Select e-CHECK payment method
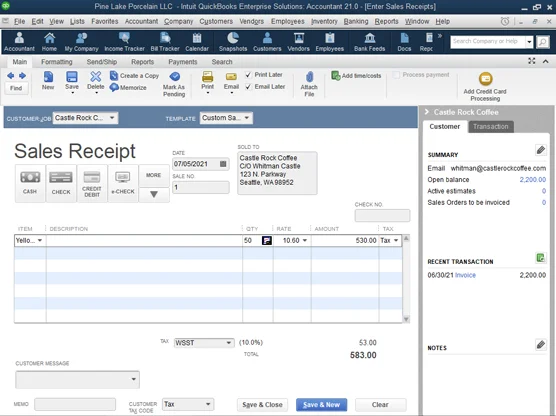Viewport: 556px width, 416px height. [123, 183]
